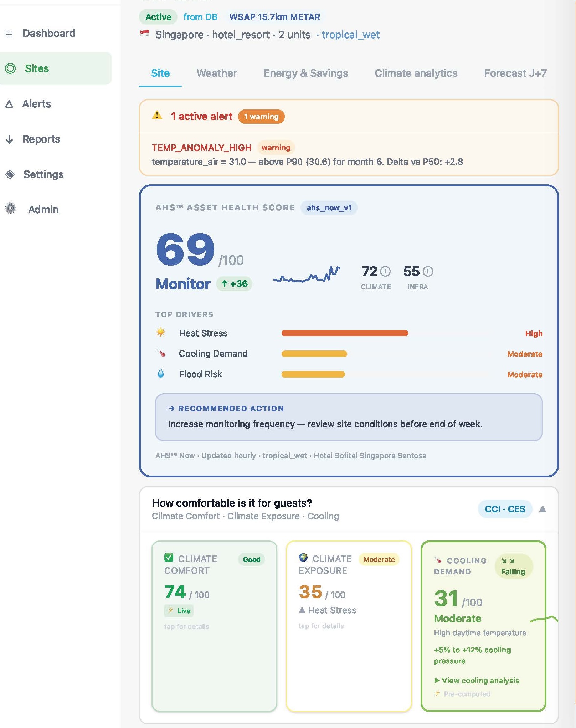Click the Moderate badge on Climate Exposure

379,559
